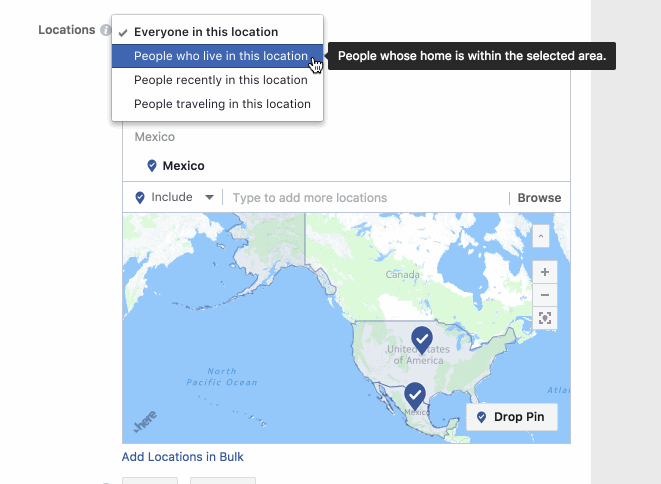Select the Mexico location entry
This screenshot has height=484, width=661.
tap(184, 166)
